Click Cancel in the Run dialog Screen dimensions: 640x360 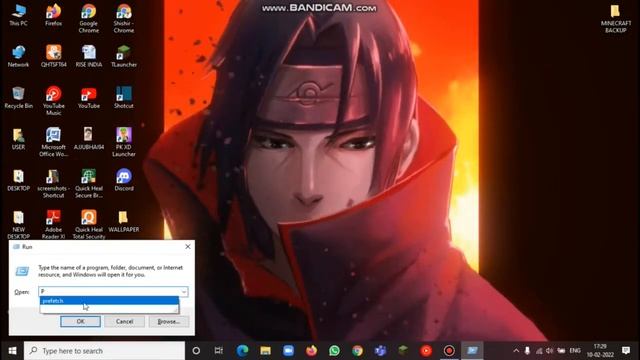(x=124, y=322)
